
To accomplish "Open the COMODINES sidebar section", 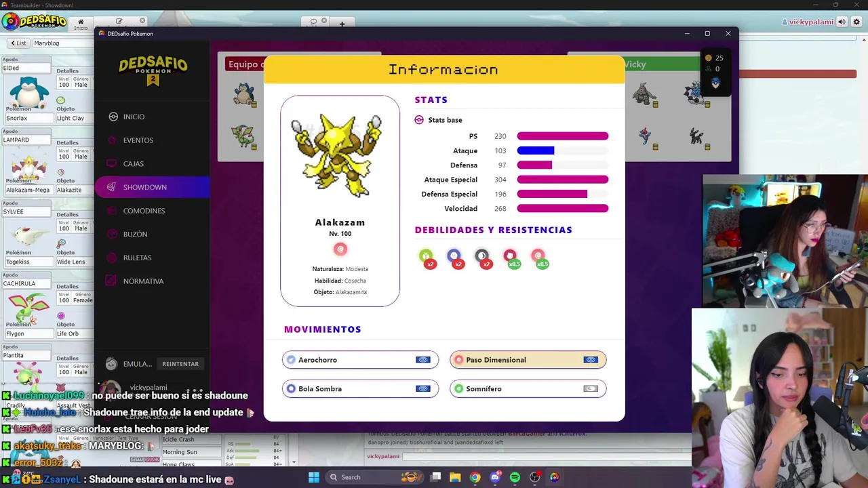I will [x=152, y=211].
